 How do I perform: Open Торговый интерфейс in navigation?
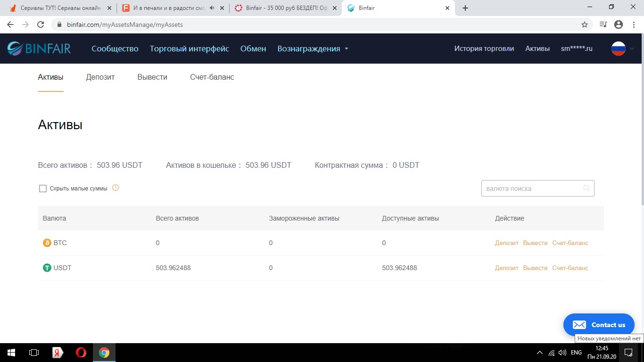190,49
